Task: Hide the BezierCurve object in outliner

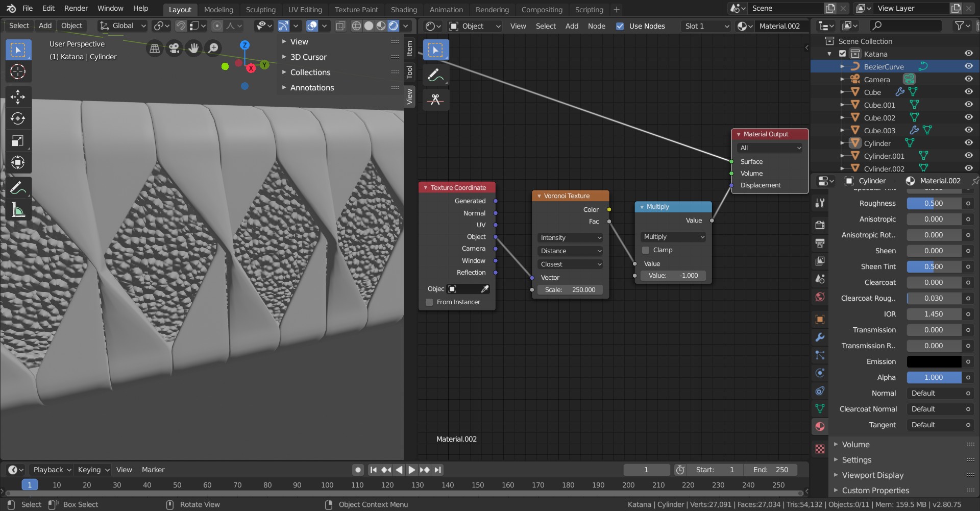Action: click(x=968, y=66)
